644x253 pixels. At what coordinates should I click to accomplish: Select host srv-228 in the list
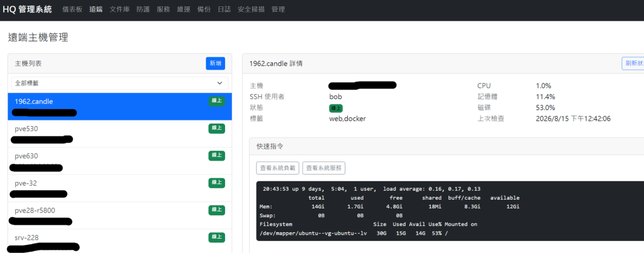[x=119, y=242]
